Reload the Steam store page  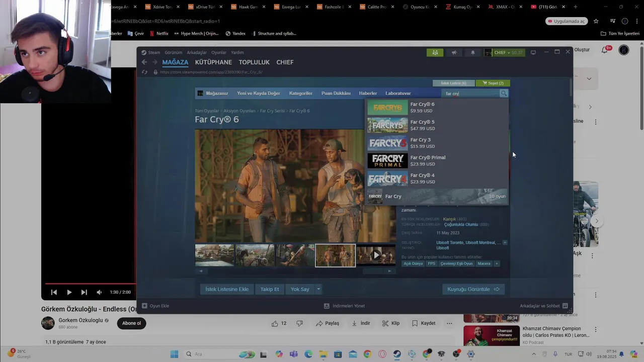[144, 72]
